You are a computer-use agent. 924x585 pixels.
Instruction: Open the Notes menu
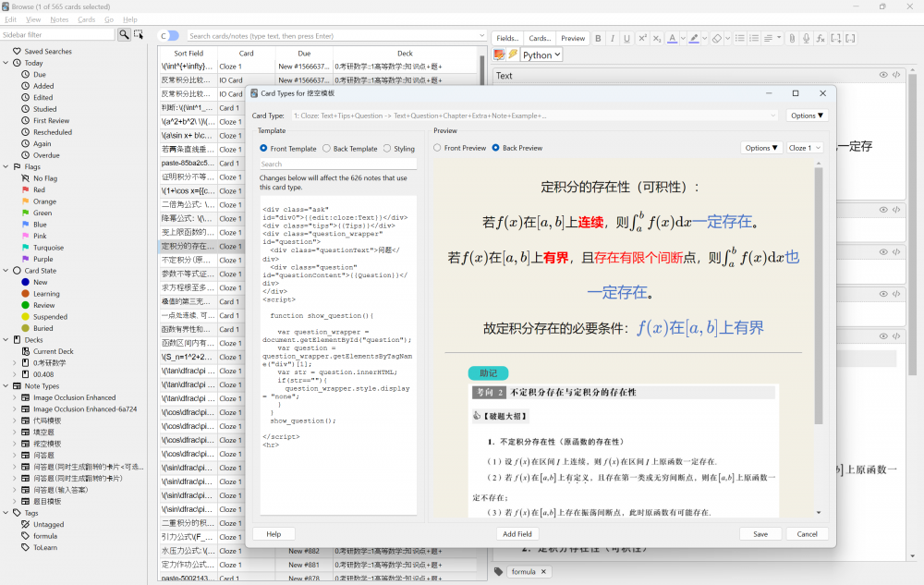[x=59, y=19]
